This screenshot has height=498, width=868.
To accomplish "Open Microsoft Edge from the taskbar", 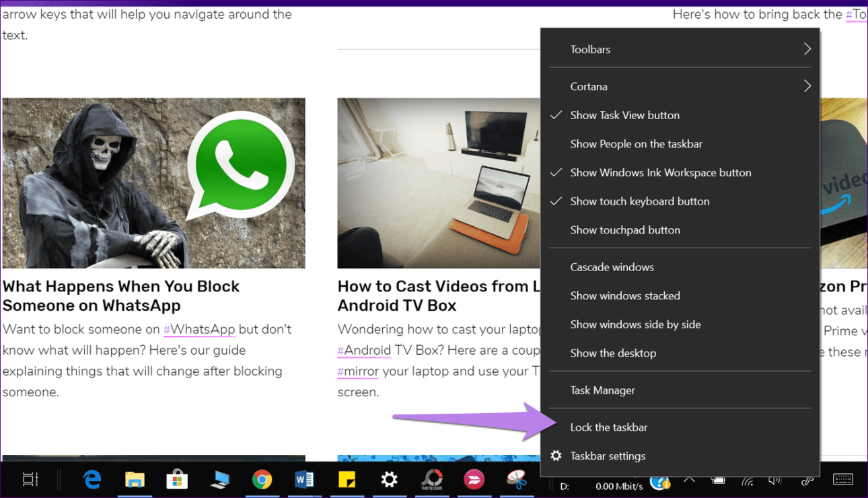I will [92, 480].
